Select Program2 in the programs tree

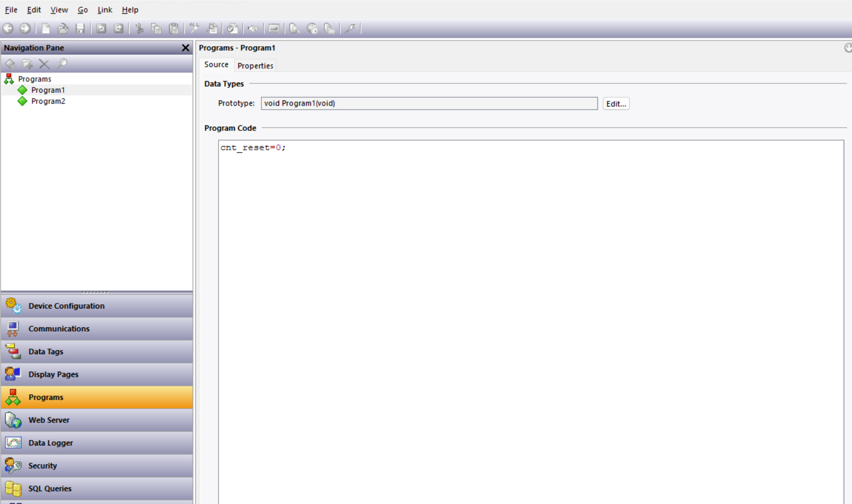point(48,101)
